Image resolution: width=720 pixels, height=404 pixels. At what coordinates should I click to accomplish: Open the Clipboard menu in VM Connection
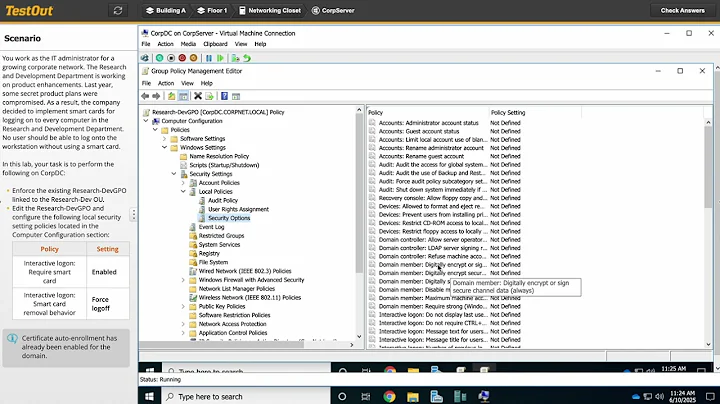[215, 44]
